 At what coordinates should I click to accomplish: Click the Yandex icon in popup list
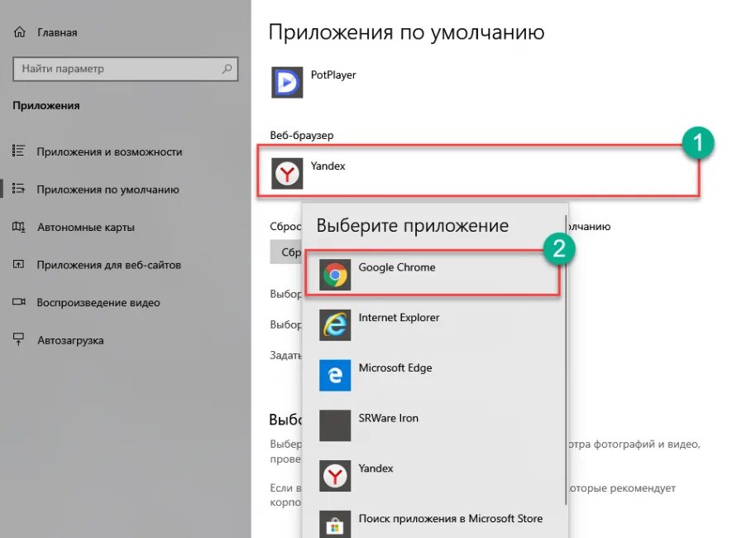pyautogui.click(x=335, y=475)
